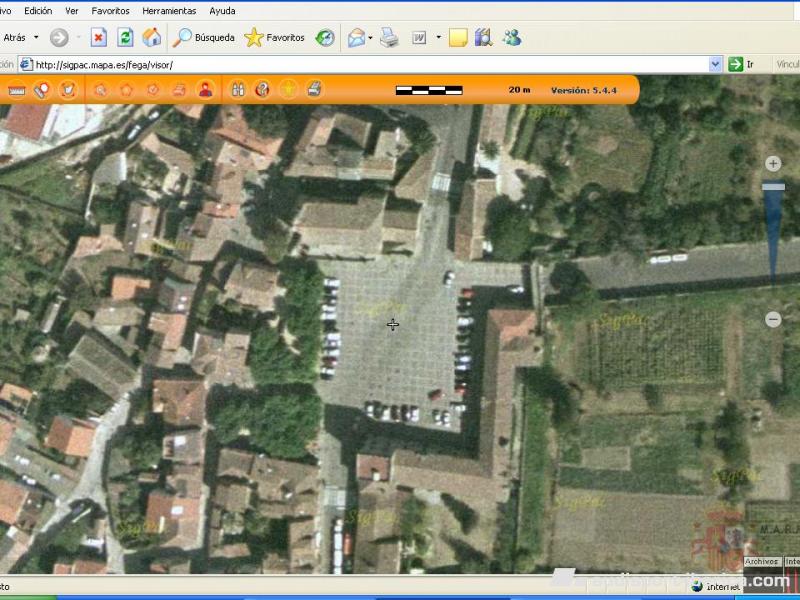
Task: Expand the address bar URL dropdown
Action: (x=715, y=64)
